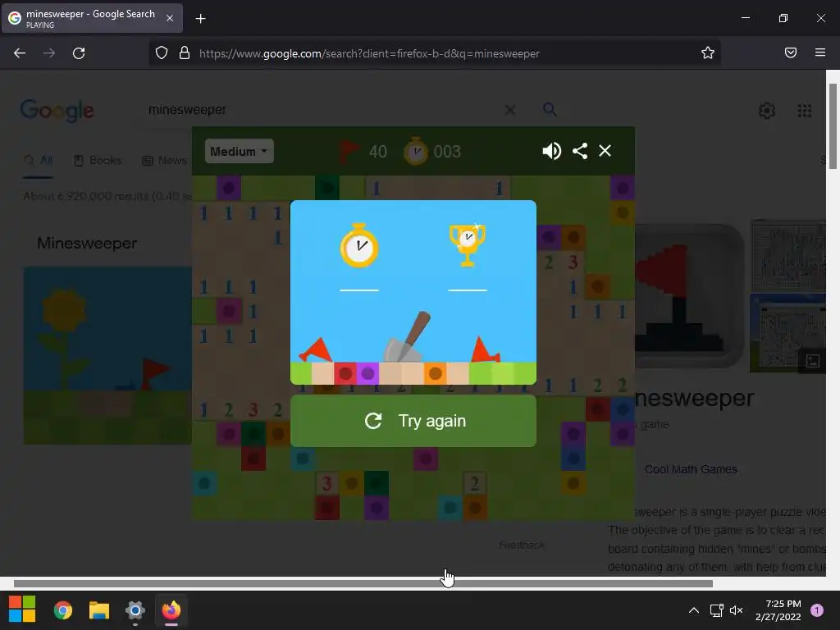Open the Cool Math Games link

coord(691,469)
